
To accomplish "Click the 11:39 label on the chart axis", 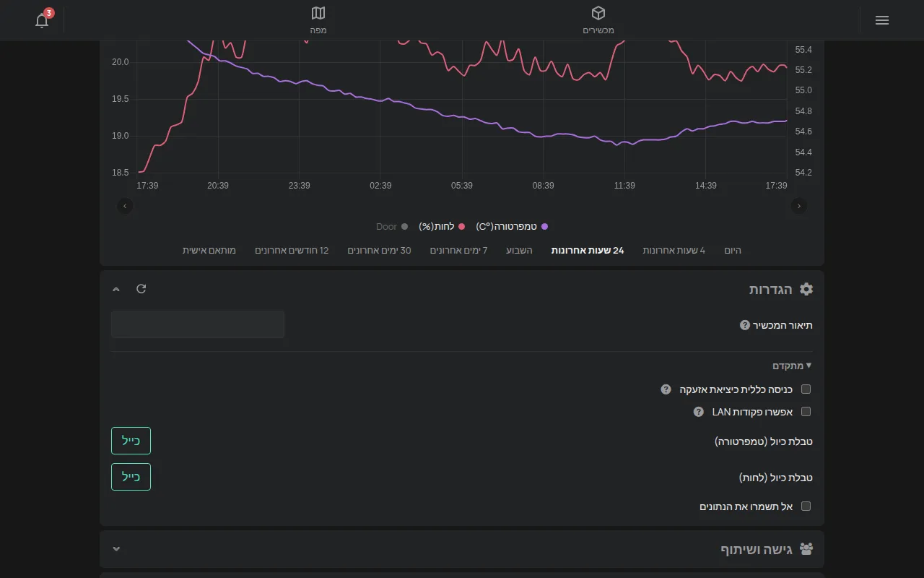I will [x=624, y=186].
